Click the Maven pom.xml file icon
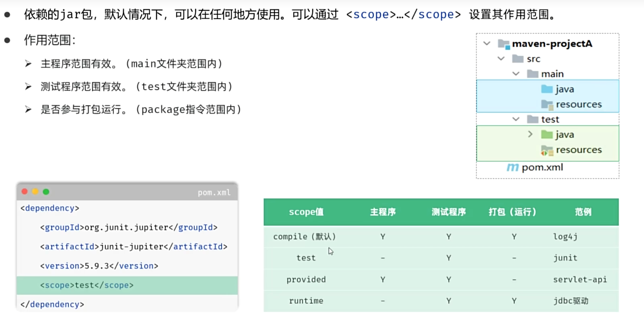 pos(513,167)
